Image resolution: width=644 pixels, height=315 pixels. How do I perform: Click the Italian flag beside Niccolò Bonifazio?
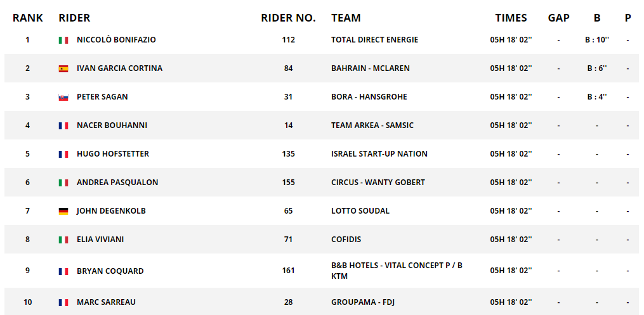[63, 40]
